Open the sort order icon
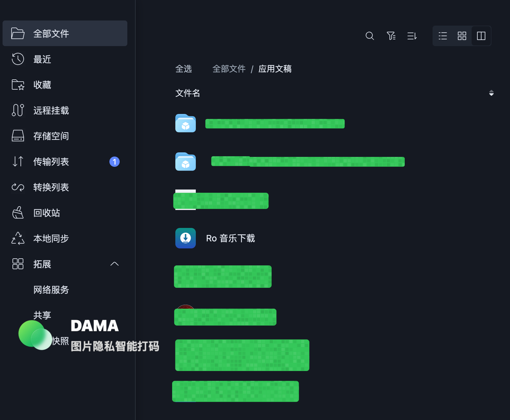Screen dimensions: 510x420 (412, 36)
